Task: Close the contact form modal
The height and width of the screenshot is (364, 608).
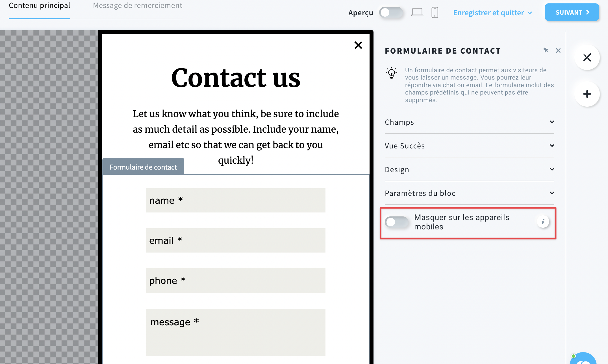Action: click(x=358, y=45)
